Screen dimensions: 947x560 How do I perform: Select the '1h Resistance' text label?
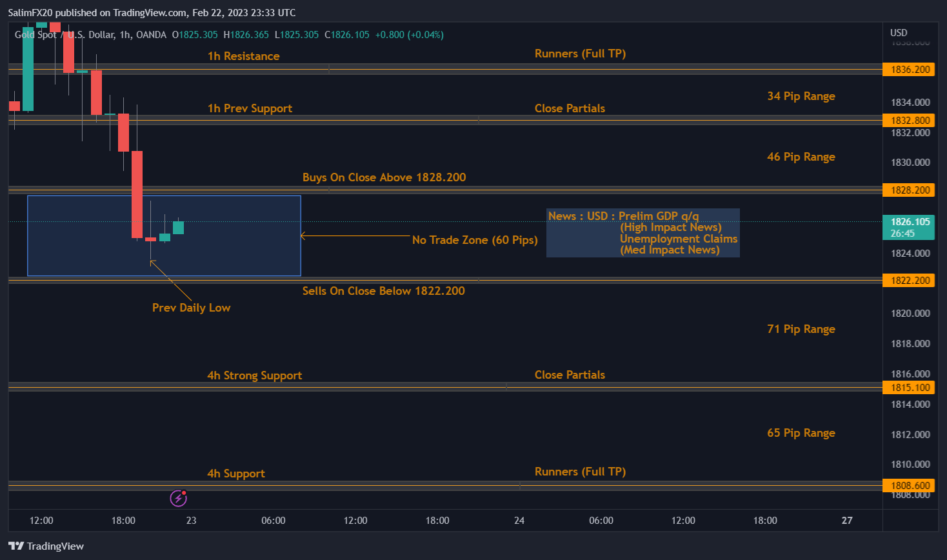[243, 56]
